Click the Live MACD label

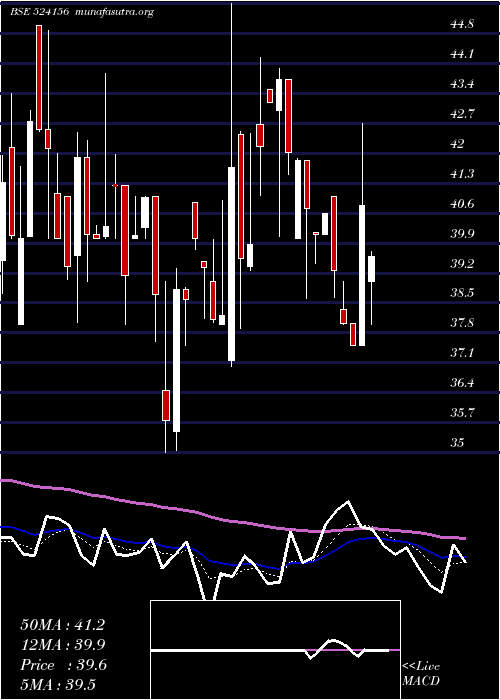pyautogui.click(x=421, y=674)
